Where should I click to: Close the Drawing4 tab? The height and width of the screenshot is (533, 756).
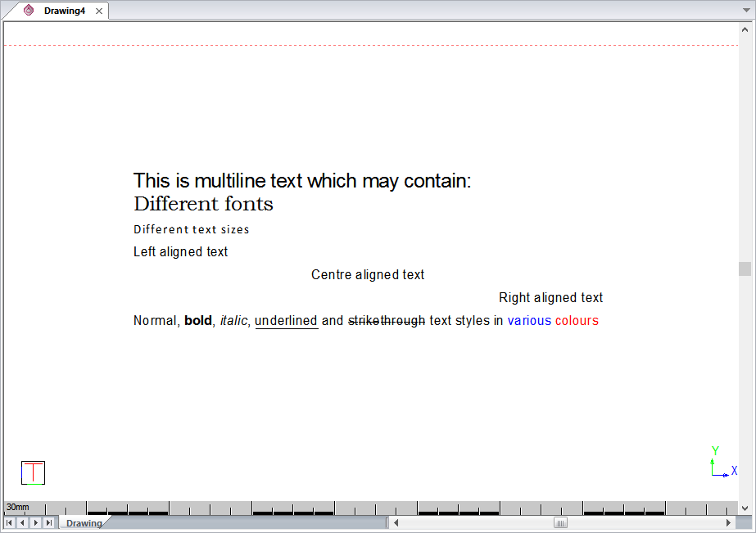click(x=99, y=11)
